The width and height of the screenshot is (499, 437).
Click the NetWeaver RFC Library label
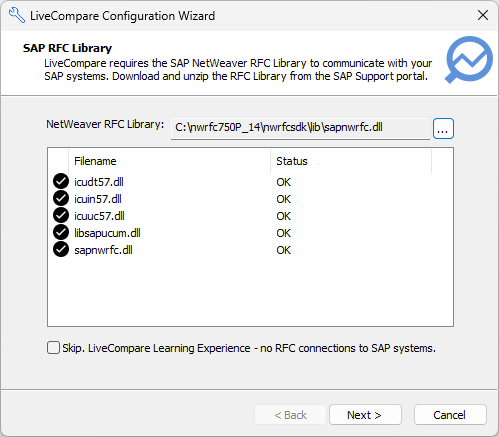[105, 124]
